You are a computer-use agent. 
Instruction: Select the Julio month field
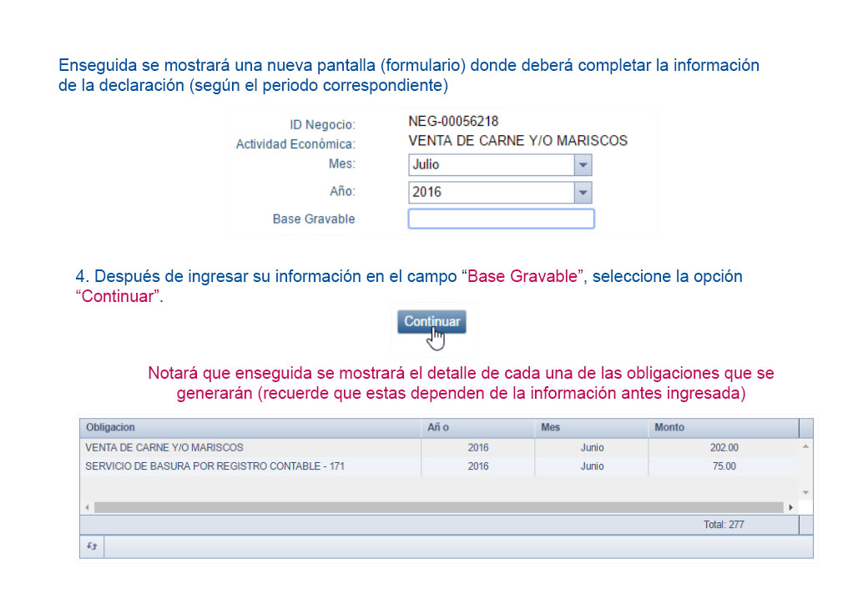pyautogui.click(x=492, y=165)
